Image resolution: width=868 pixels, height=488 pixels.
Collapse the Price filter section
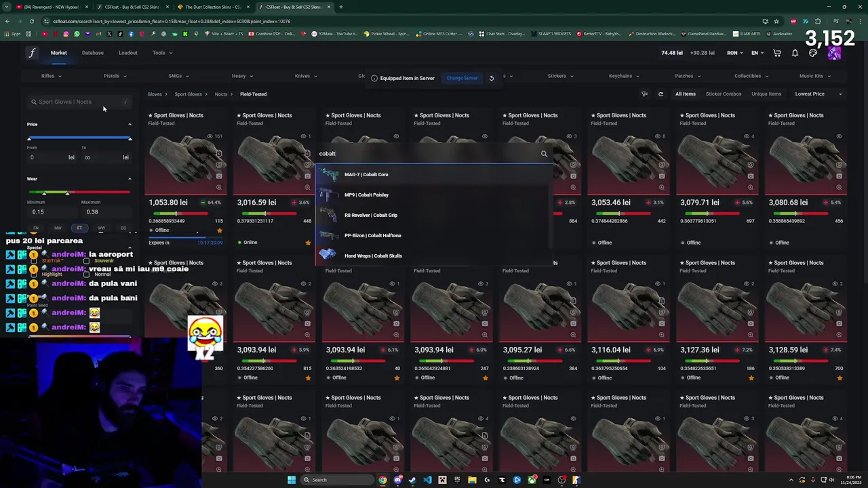(x=130, y=124)
